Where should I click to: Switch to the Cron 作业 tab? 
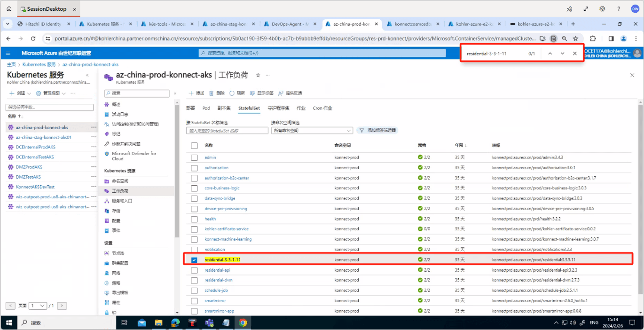point(322,108)
